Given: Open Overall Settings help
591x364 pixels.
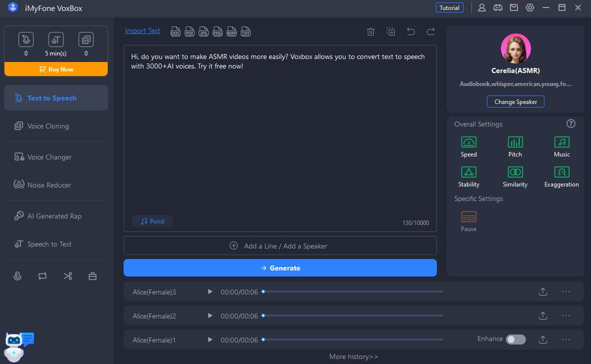Looking at the screenshot, I should [x=570, y=124].
